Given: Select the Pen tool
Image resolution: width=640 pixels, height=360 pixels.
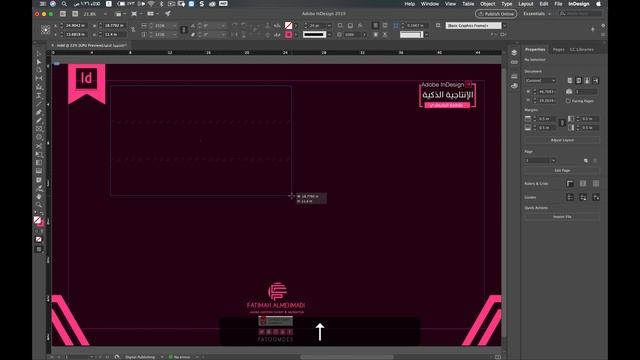Looking at the screenshot, I should coord(39,112).
